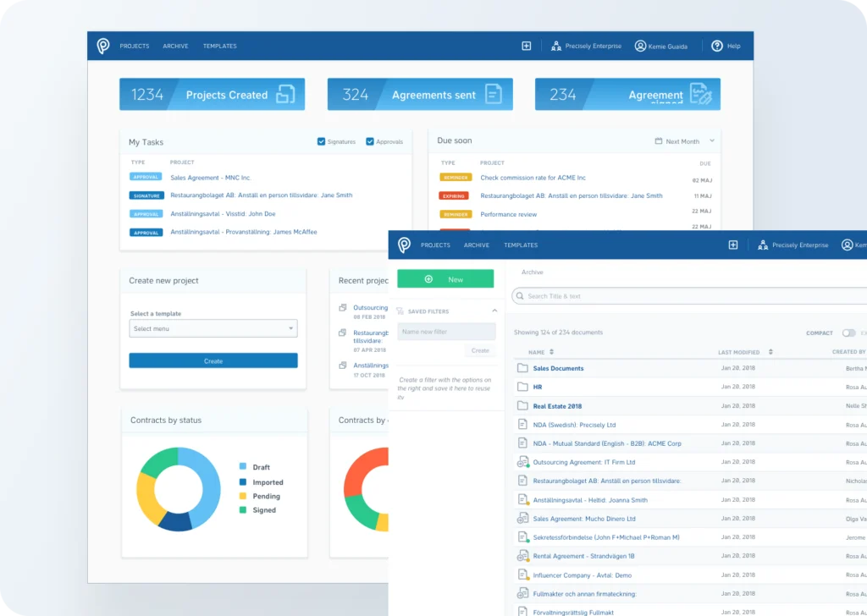Open Performance review due item
The width and height of the screenshot is (867, 616).
[x=509, y=214]
